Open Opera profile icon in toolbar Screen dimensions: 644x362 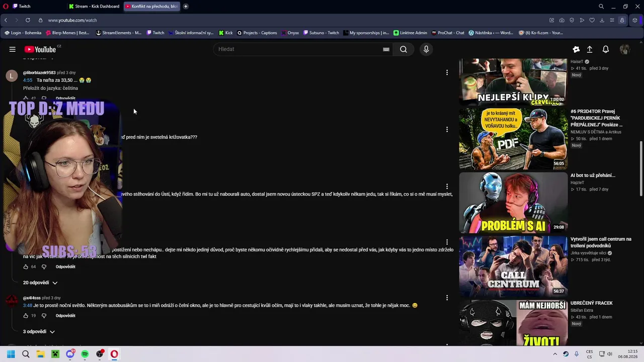(622, 20)
